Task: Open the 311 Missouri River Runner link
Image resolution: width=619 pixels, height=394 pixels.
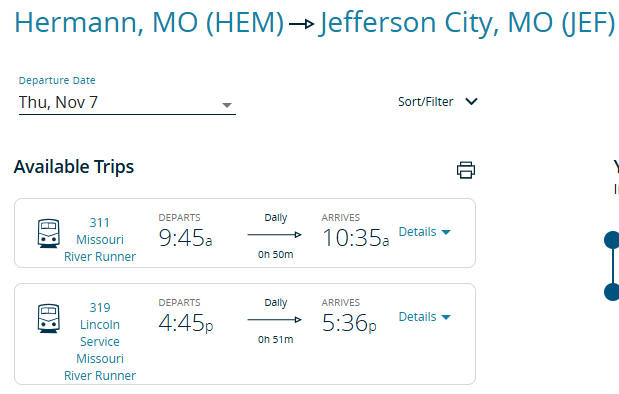Action: coord(100,240)
